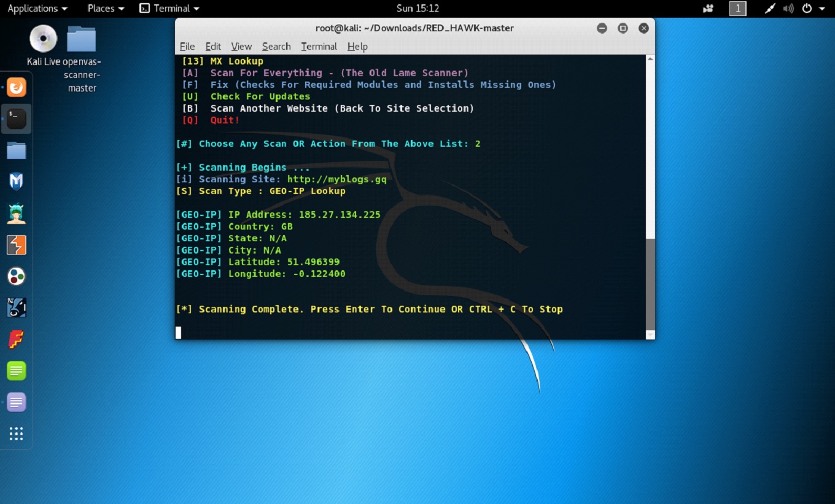The height and width of the screenshot is (504, 835).
Task: Click 'Scan Another Website' line
Action: click(328, 108)
